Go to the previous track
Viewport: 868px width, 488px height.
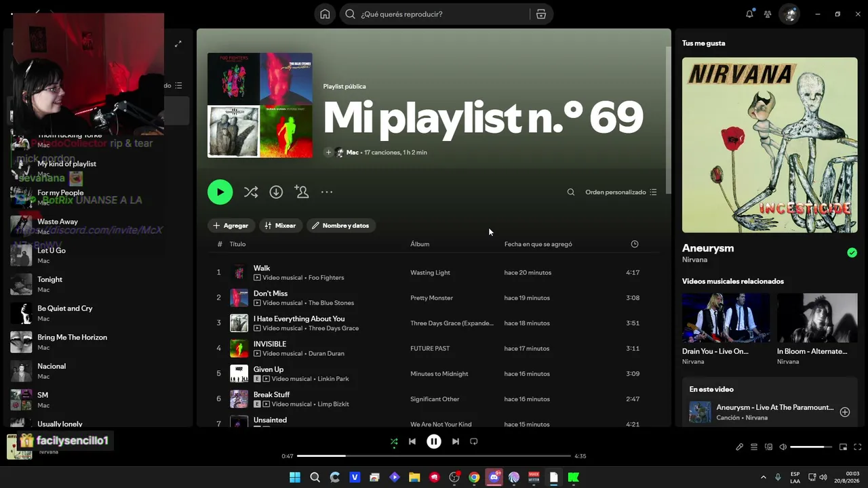coord(412,442)
